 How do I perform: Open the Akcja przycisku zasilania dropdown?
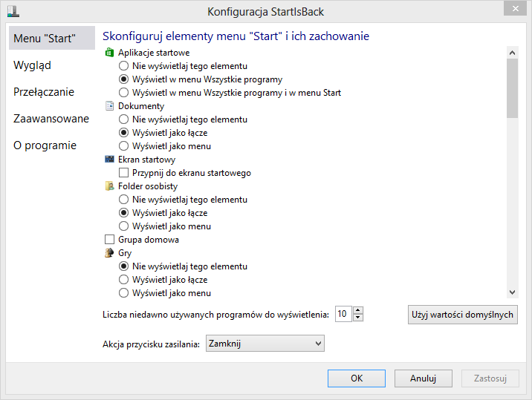pos(265,344)
